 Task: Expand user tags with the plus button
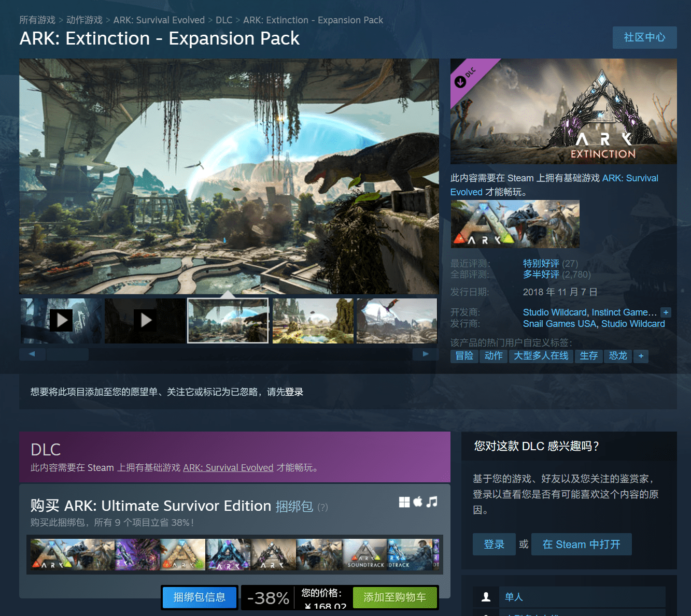tap(641, 356)
